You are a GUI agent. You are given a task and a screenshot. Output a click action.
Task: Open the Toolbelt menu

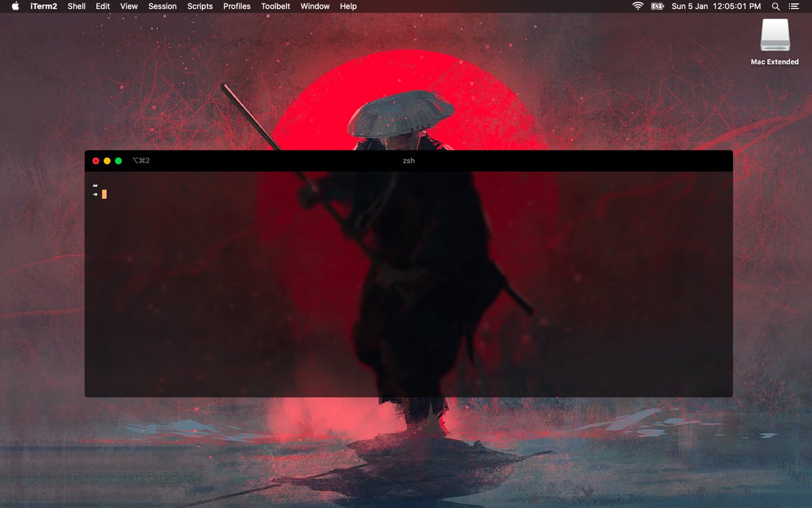276,6
